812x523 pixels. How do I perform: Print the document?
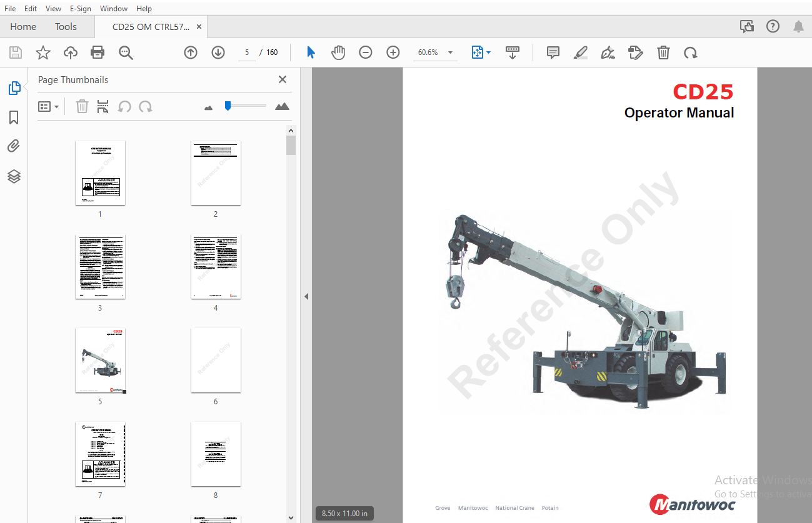point(98,52)
